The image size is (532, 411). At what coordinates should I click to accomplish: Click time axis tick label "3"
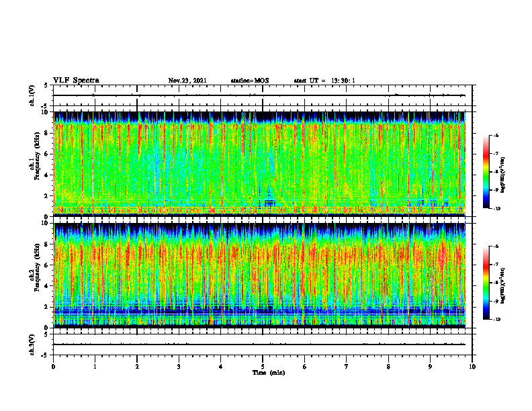point(179,367)
